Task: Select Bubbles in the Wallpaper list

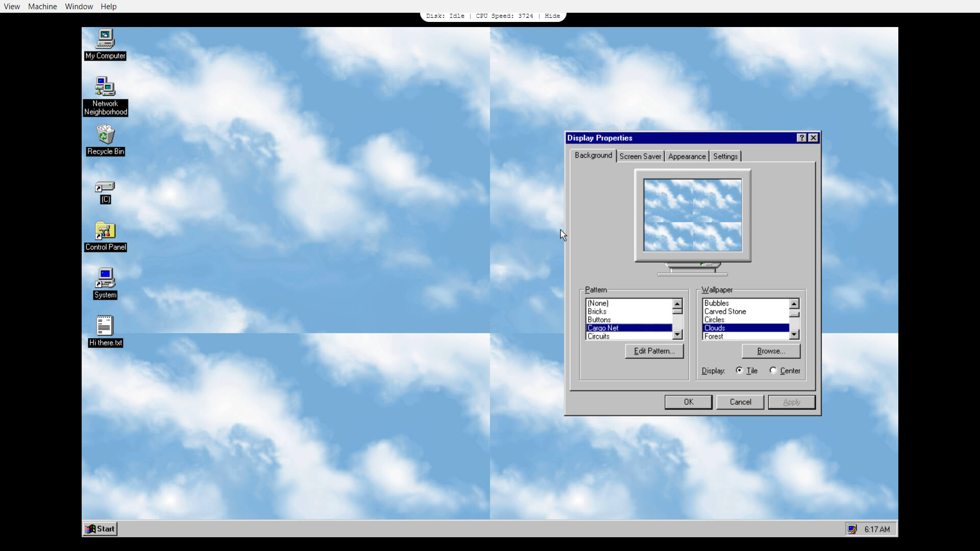Action: tap(745, 303)
